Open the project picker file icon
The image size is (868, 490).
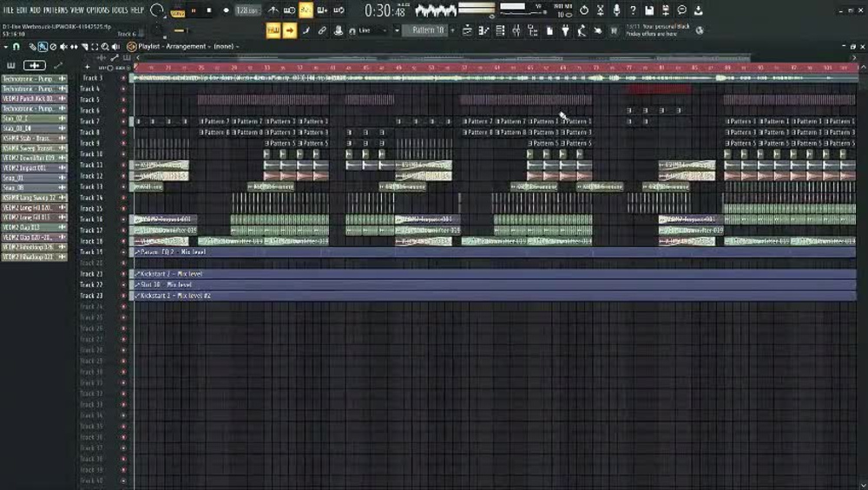(x=549, y=30)
